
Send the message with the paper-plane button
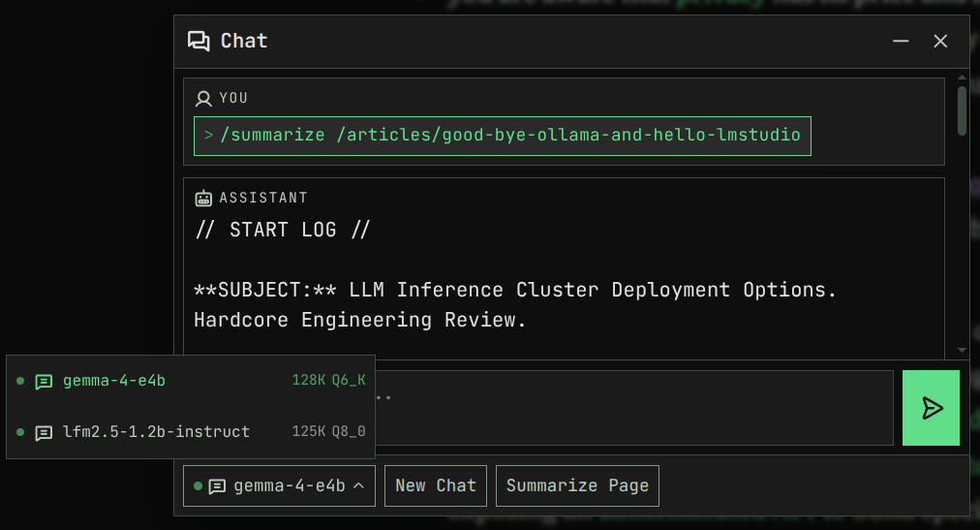(x=931, y=408)
